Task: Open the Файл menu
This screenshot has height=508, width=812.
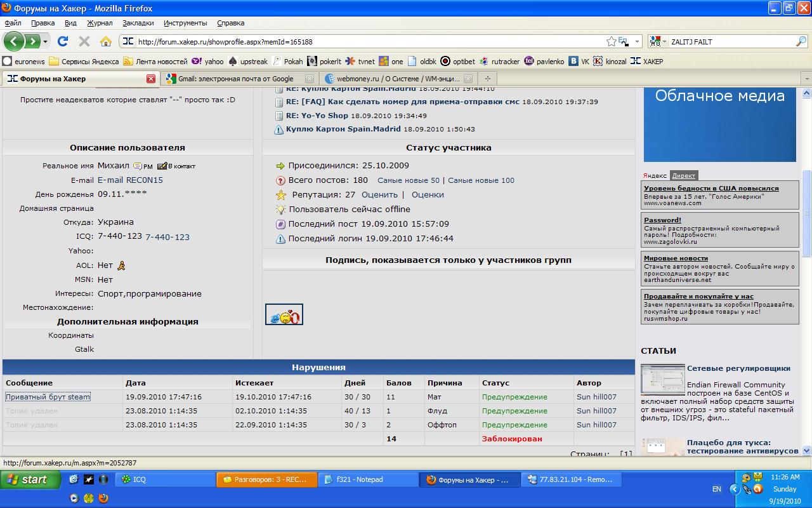Action: tap(13, 23)
